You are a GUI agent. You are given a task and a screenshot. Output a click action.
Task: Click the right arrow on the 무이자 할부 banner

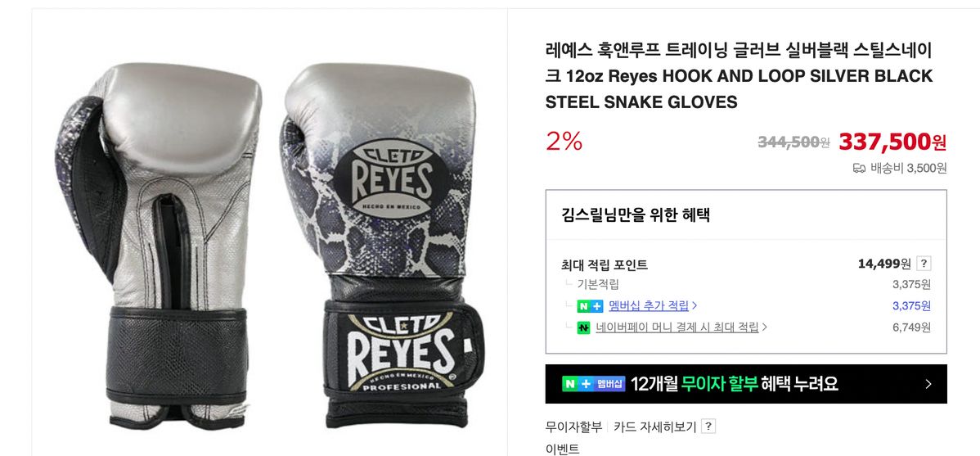click(x=928, y=384)
